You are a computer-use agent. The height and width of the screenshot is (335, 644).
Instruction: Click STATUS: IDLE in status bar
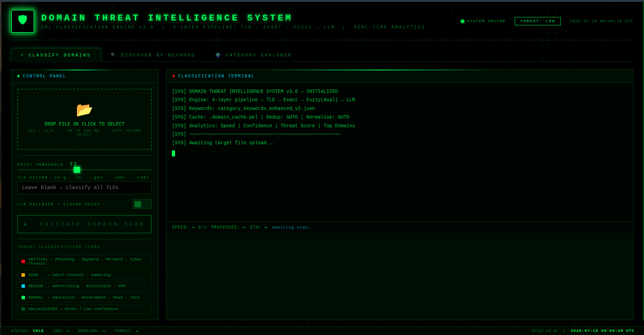[x=27, y=331]
